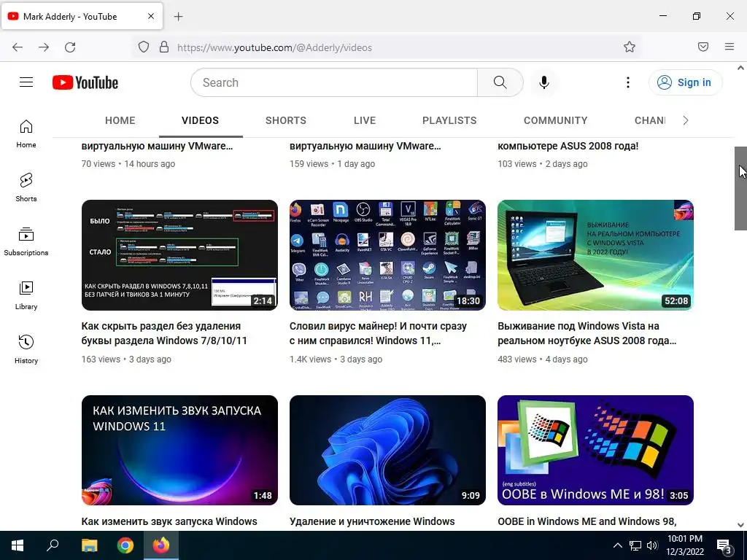
Task: Click the padlock site info icon
Action: 164,47
